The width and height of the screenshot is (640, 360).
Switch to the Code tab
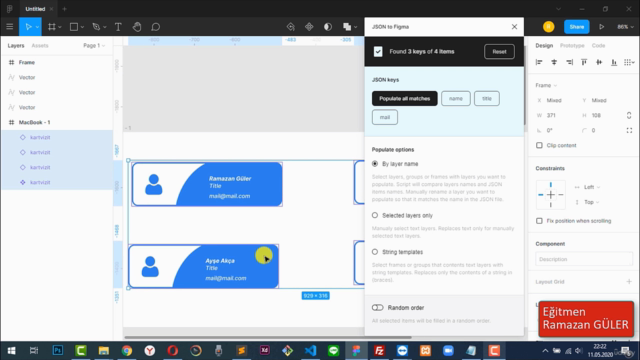[x=598, y=46]
